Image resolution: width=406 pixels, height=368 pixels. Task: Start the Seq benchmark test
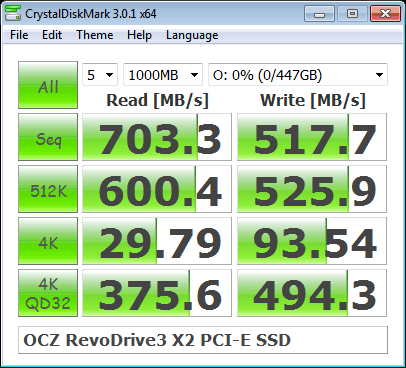click(x=48, y=137)
